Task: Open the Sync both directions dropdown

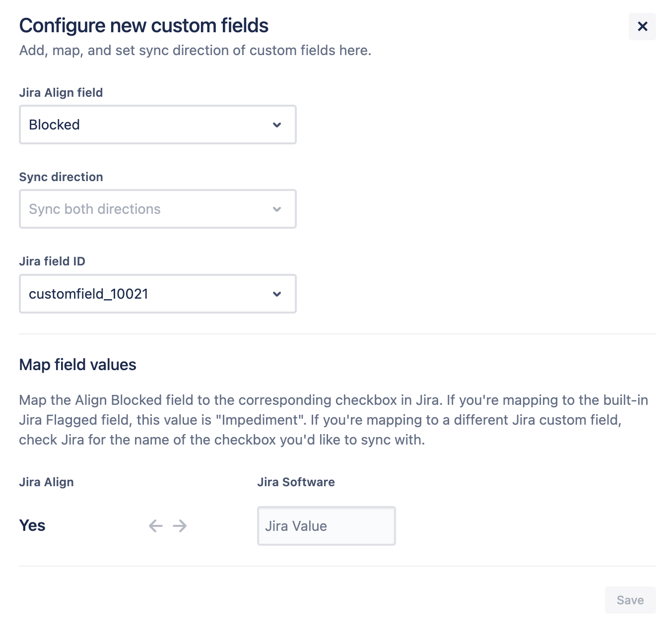Action: click(157, 209)
